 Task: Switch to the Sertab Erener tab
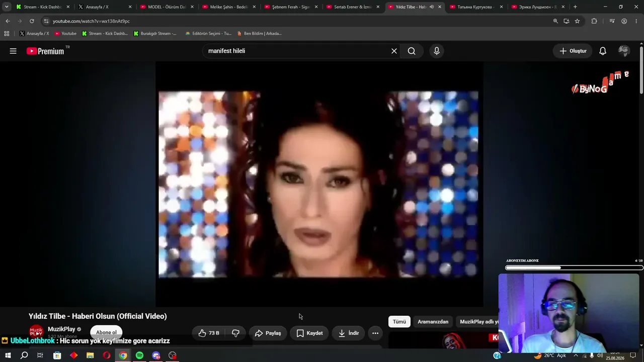[x=353, y=7]
